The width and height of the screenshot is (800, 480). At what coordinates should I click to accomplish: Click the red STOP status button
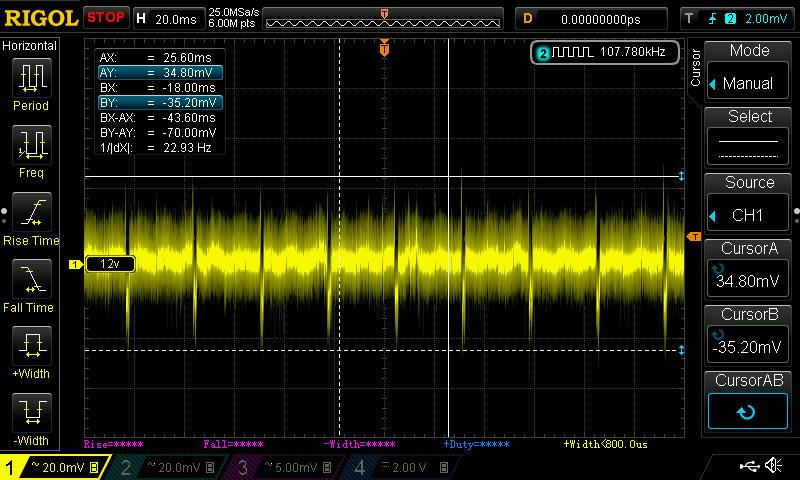click(106, 18)
